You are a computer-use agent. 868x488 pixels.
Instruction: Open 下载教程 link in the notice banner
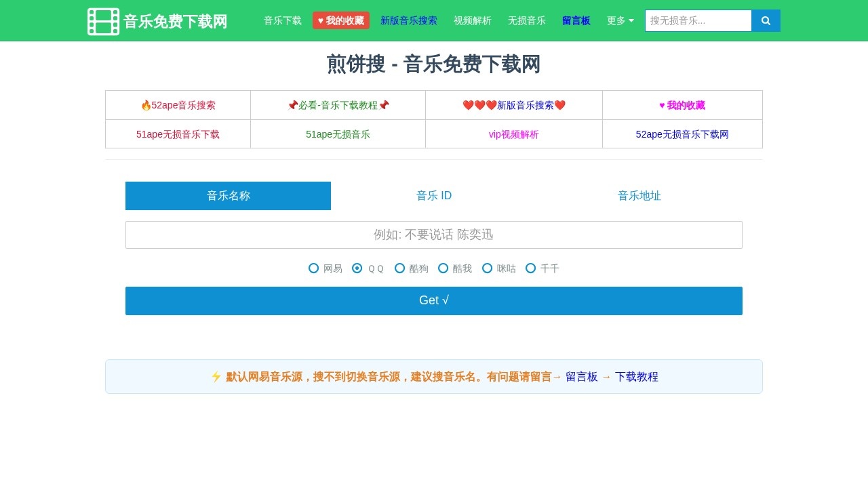pyautogui.click(x=637, y=377)
